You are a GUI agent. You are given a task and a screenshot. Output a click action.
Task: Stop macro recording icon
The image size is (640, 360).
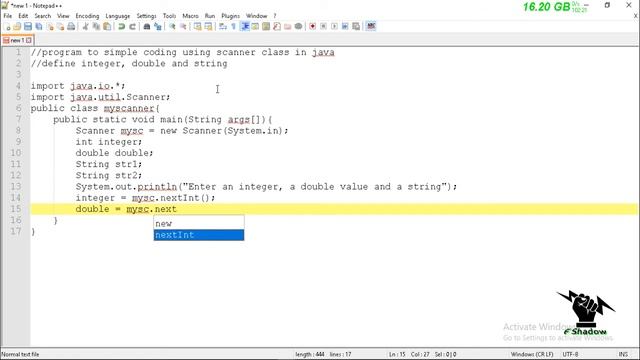click(x=323, y=27)
